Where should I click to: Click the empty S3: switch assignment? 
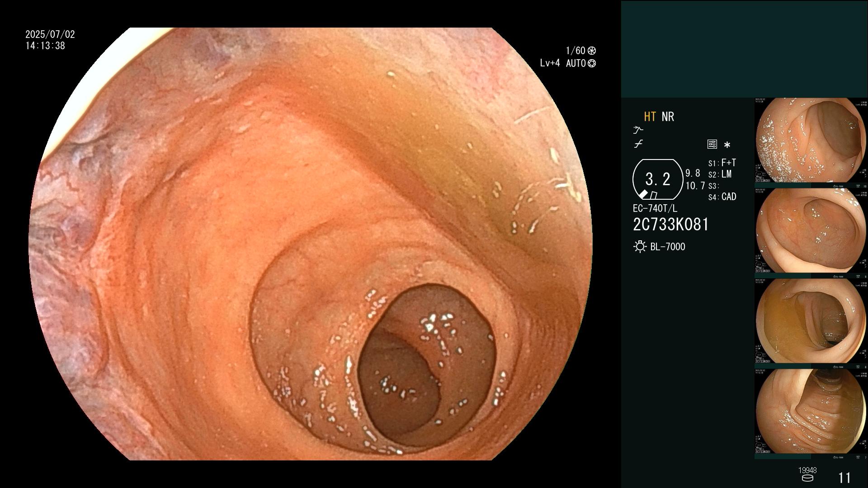pyautogui.click(x=713, y=186)
